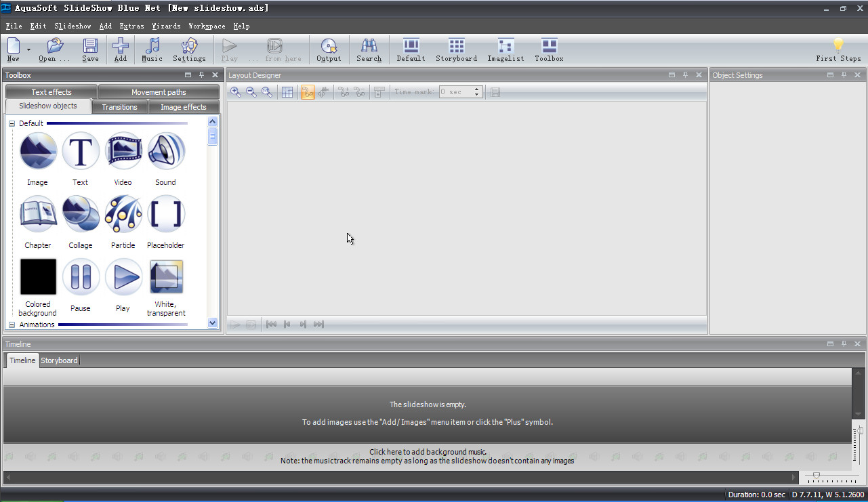Select the Sound slideshow object
The image size is (868, 502).
point(166,150)
